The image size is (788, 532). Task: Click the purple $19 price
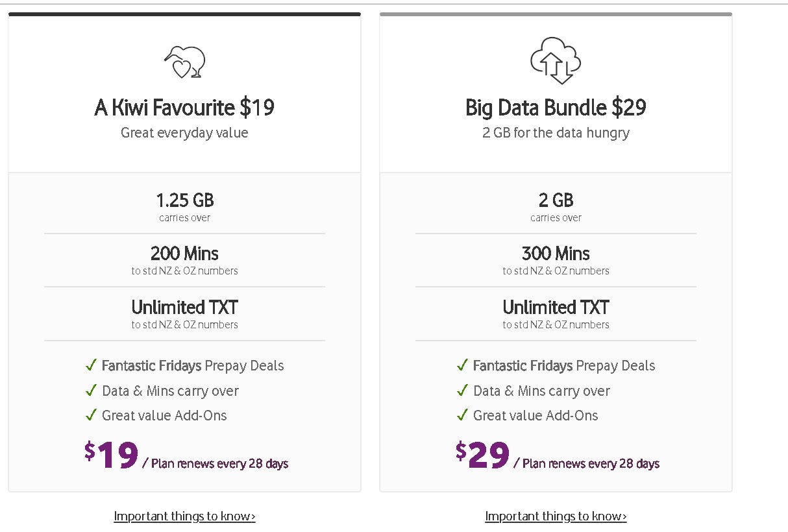coord(112,455)
